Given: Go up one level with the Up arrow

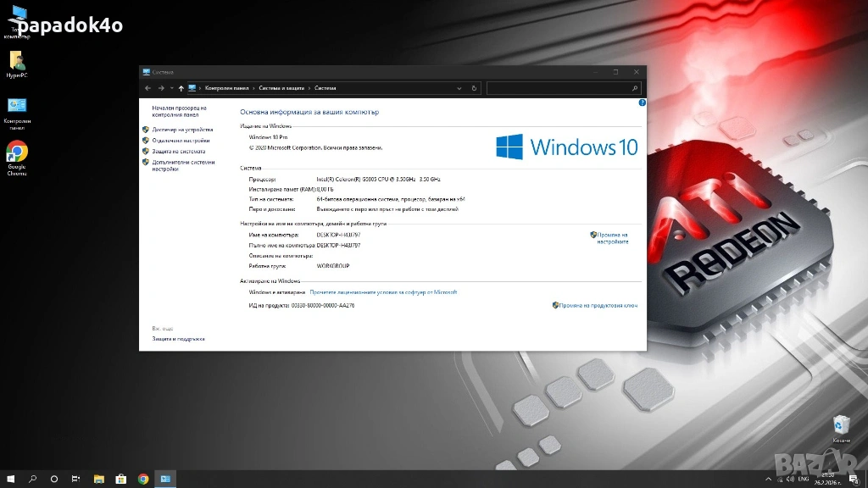Looking at the screenshot, I should 181,88.
